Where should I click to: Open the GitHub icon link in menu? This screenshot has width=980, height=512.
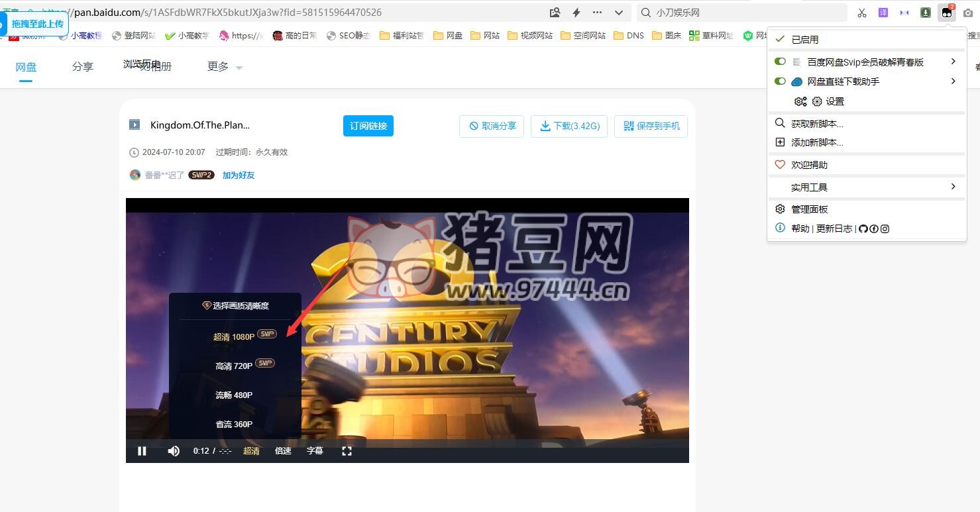[863, 229]
